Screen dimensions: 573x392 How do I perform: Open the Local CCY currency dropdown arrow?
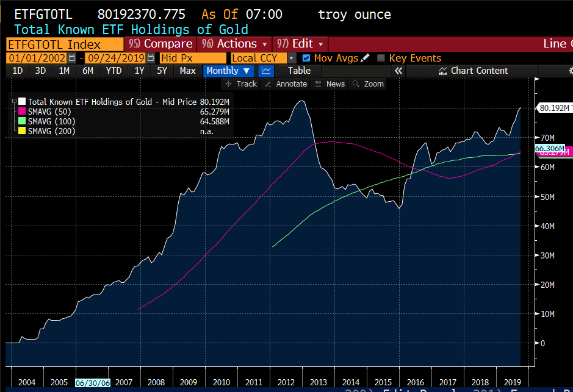(292, 58)
